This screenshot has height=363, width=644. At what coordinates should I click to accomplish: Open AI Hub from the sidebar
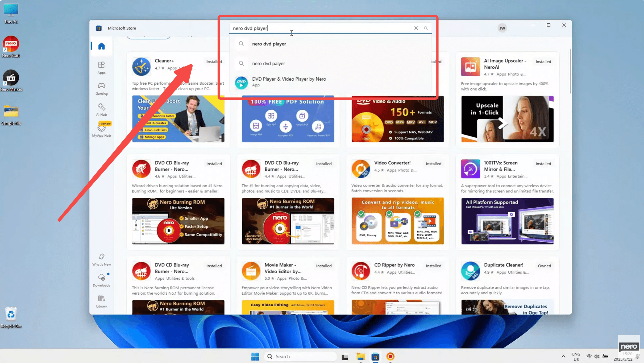[101, 110]
